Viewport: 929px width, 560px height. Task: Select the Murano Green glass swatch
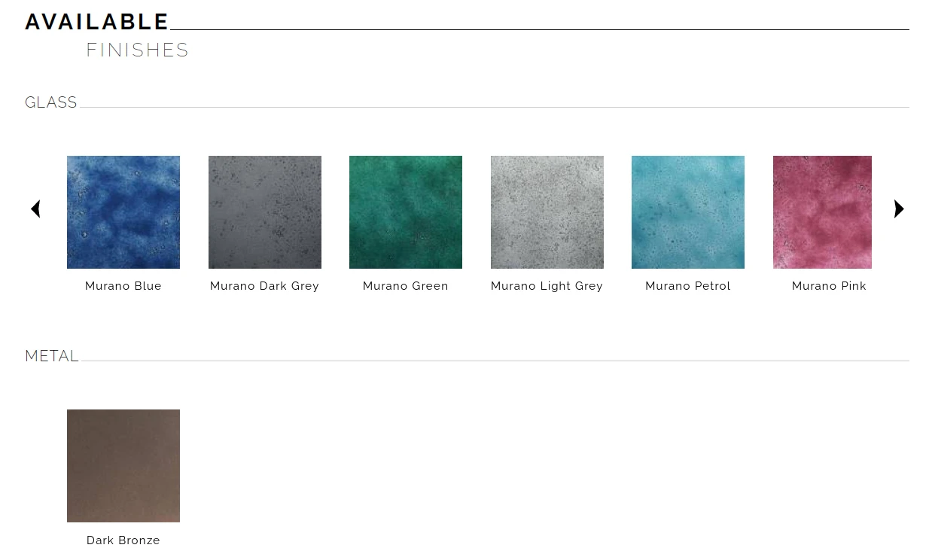(x=406, y=212)
